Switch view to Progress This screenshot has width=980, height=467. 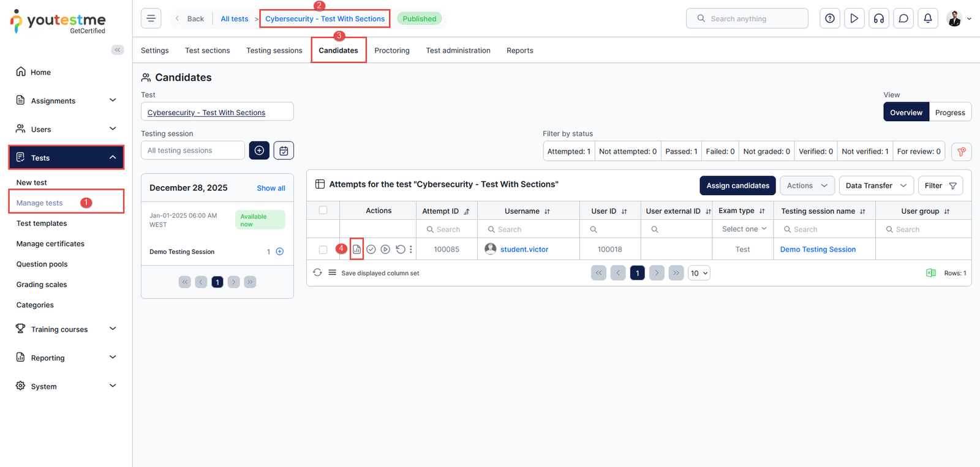(x=949, y=113)
